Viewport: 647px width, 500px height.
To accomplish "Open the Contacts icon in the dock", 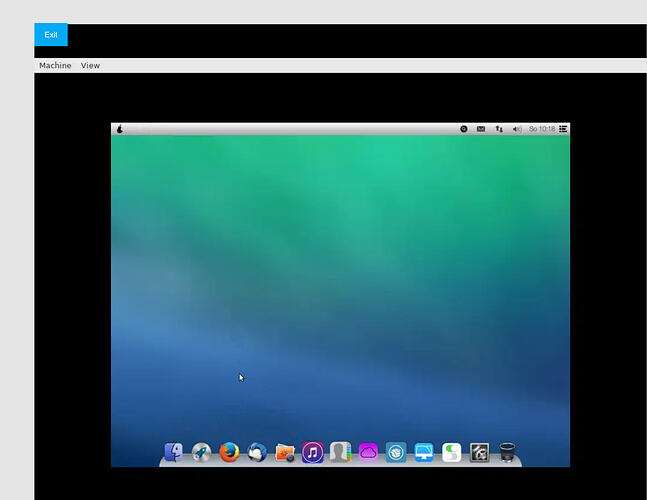I will pyautogui.click(x=340, y=452).
